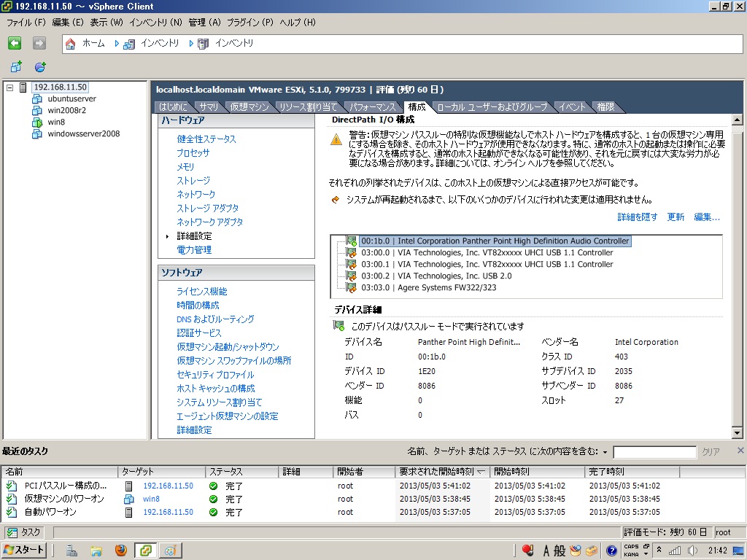Select the ubuntuserver virtual machine
Viewport: 747px width, 560px height.
pos(71,98)
